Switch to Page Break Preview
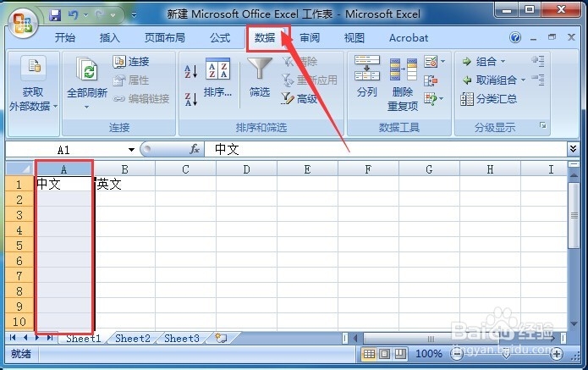Image resolution: width=588 pixels, height=370 pixels. click(400, 354)
